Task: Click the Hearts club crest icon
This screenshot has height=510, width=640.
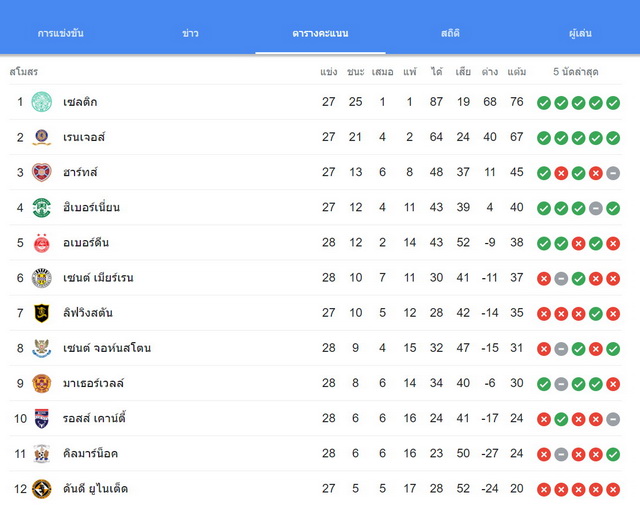Action: 42,172
